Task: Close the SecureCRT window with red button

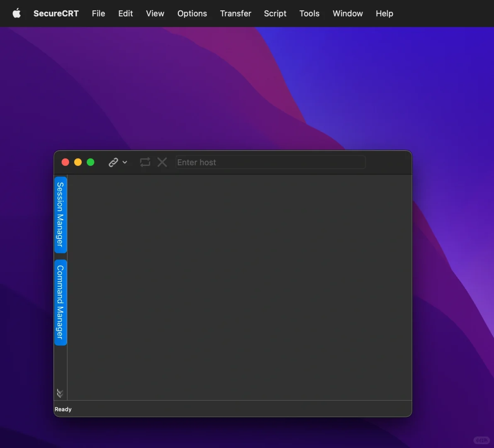Action: click(x=65, y=162)
